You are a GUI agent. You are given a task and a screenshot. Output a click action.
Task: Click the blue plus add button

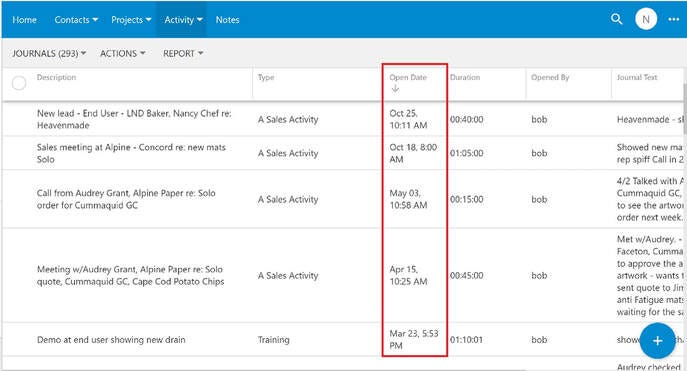coord(657,341)
